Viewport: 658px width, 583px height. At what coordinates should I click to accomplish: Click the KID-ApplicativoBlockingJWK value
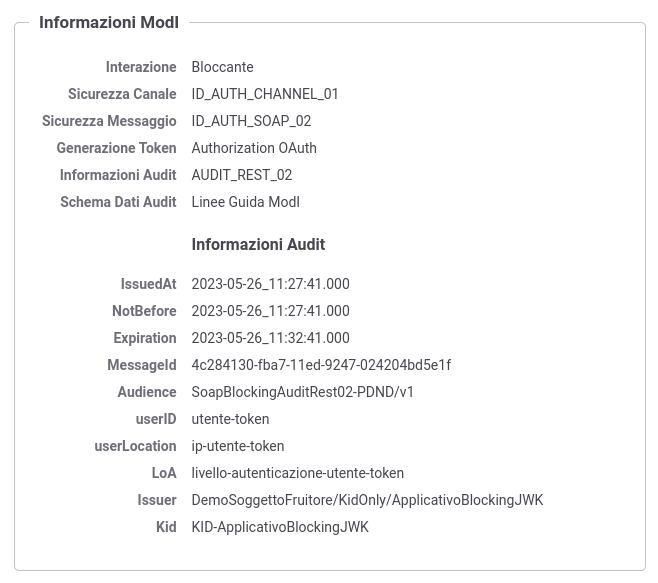280,527
